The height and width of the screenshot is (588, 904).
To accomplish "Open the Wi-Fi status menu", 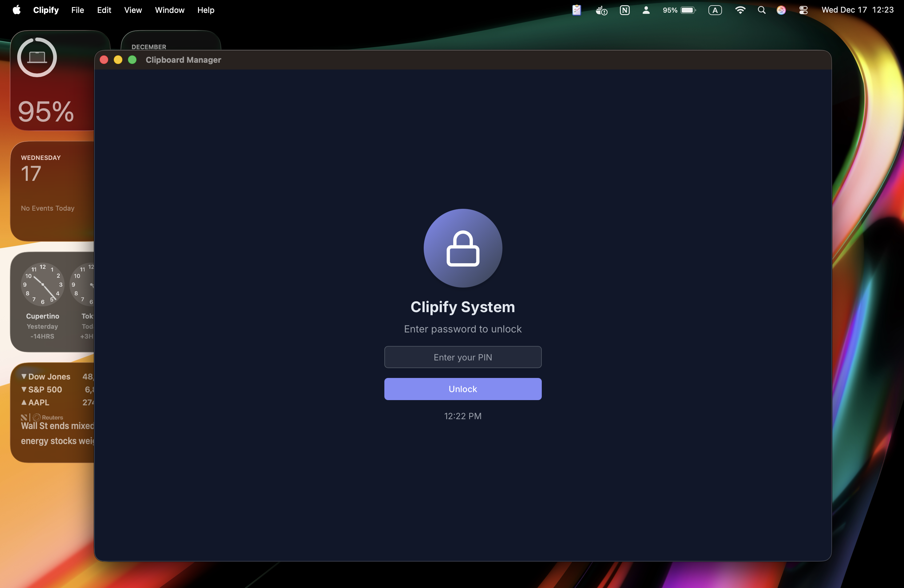I will click(741, 10).
